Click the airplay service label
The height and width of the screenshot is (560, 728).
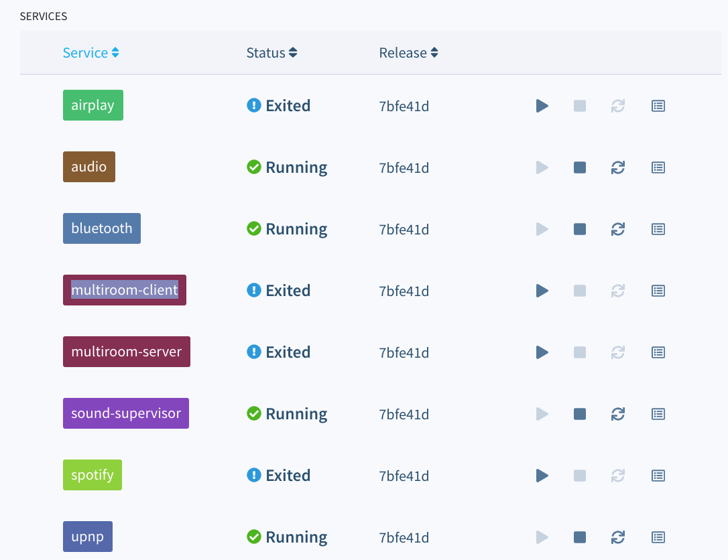pos(93,105)
